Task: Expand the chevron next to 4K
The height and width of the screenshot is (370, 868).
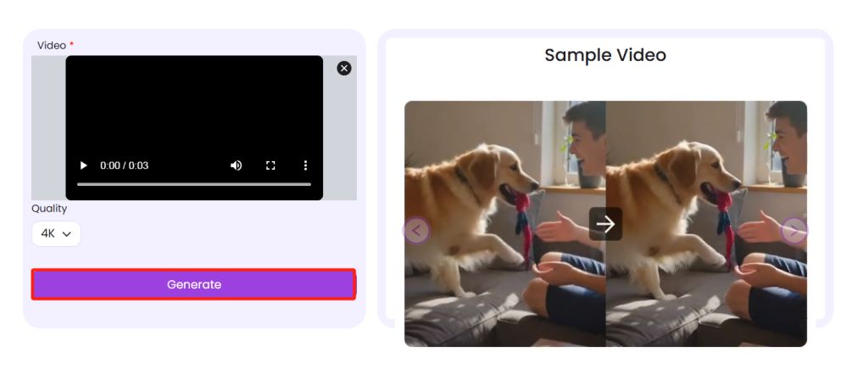Action: coord(67,234)
